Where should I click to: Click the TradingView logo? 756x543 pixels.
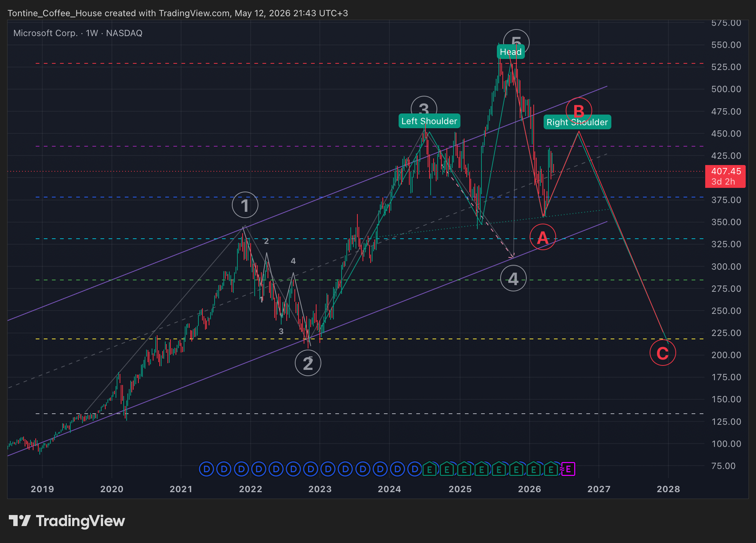pyautogui.click(x=67, y=521)
